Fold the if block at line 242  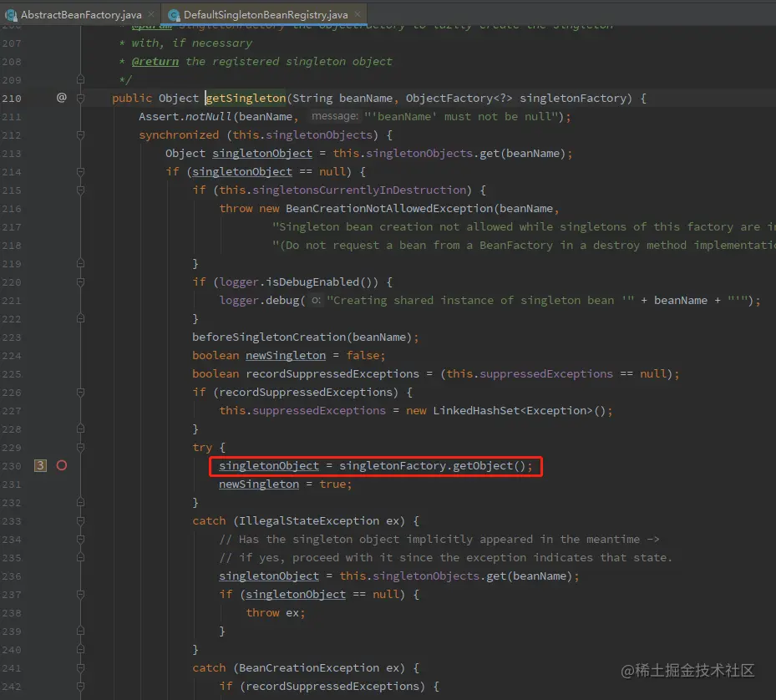(x=81, y=686)
